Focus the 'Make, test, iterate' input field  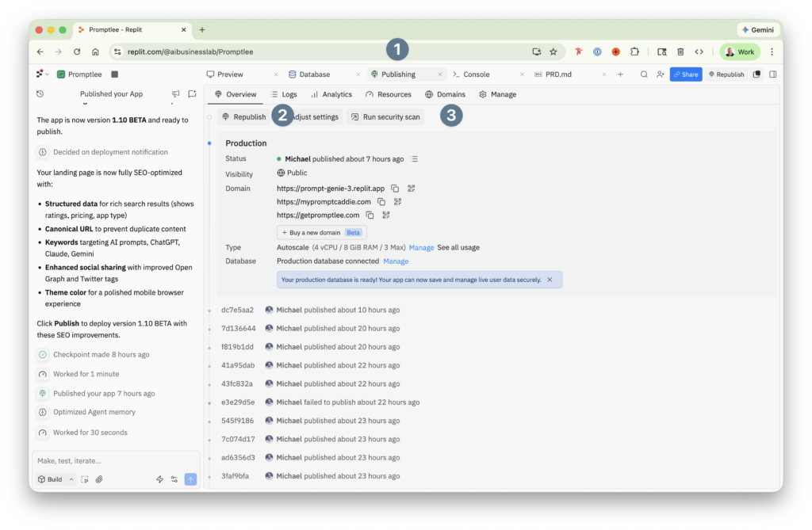click(116, 460)
